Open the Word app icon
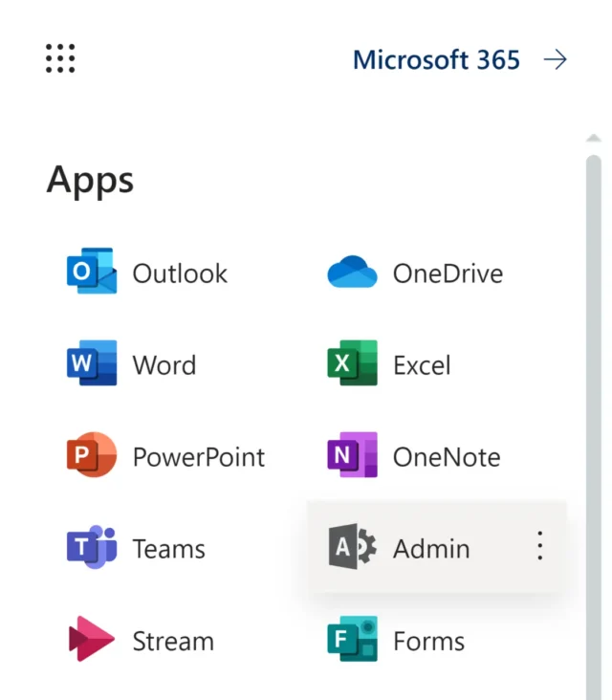 click(x=92, y=364)
